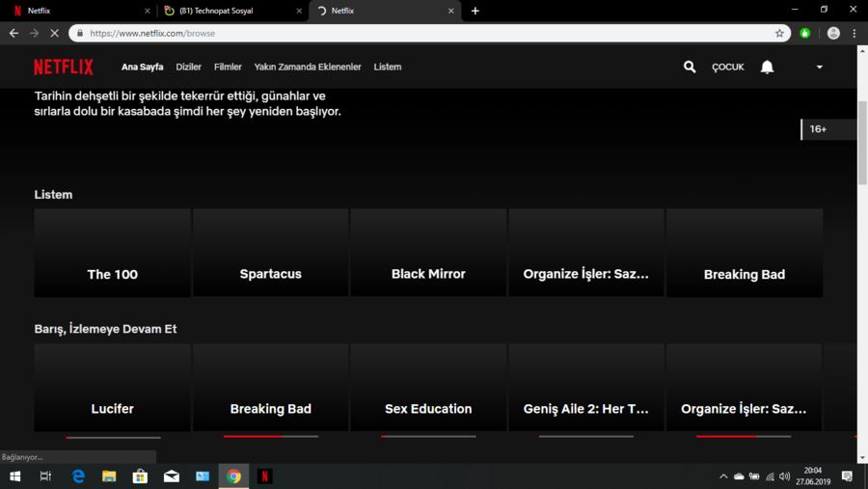
Task: Launch Microsoft Edge from the taskbar
Action: tap(78, 476)
